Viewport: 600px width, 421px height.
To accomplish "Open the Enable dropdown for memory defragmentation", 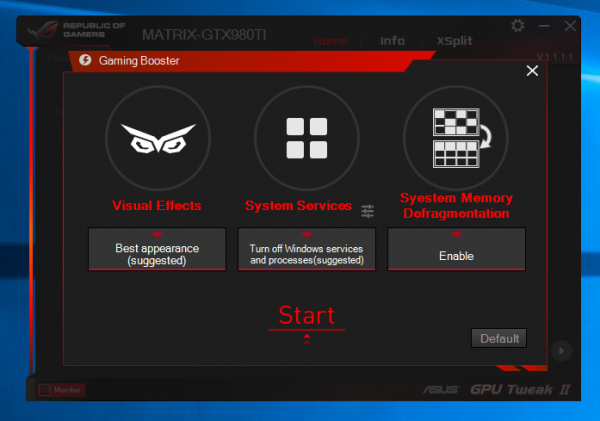I will pos(457,249).
